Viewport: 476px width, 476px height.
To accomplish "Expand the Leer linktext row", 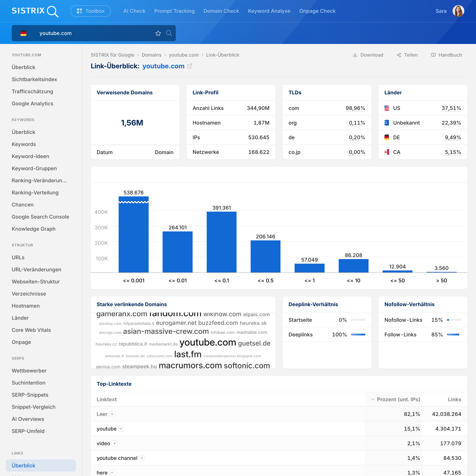I will click(x=112, y=414).
